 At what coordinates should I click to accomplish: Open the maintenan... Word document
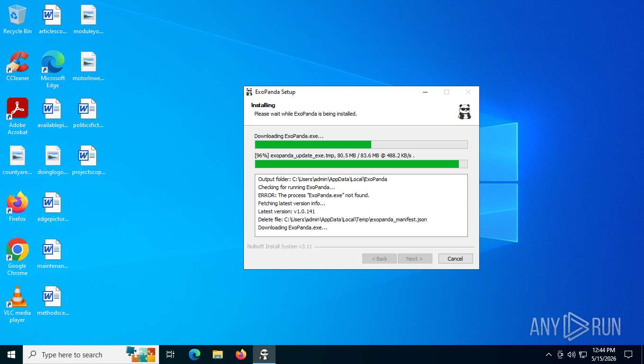[53, 254]
